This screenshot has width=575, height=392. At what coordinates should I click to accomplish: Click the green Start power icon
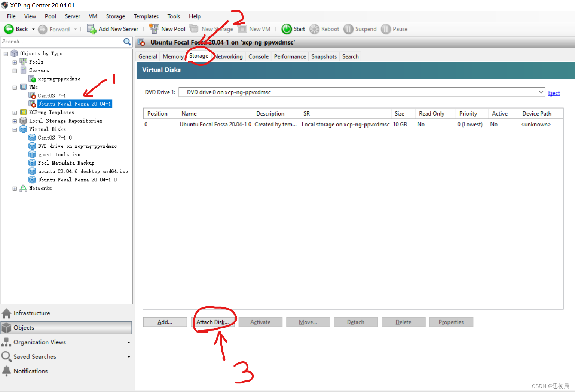click(x=287, y=29)
